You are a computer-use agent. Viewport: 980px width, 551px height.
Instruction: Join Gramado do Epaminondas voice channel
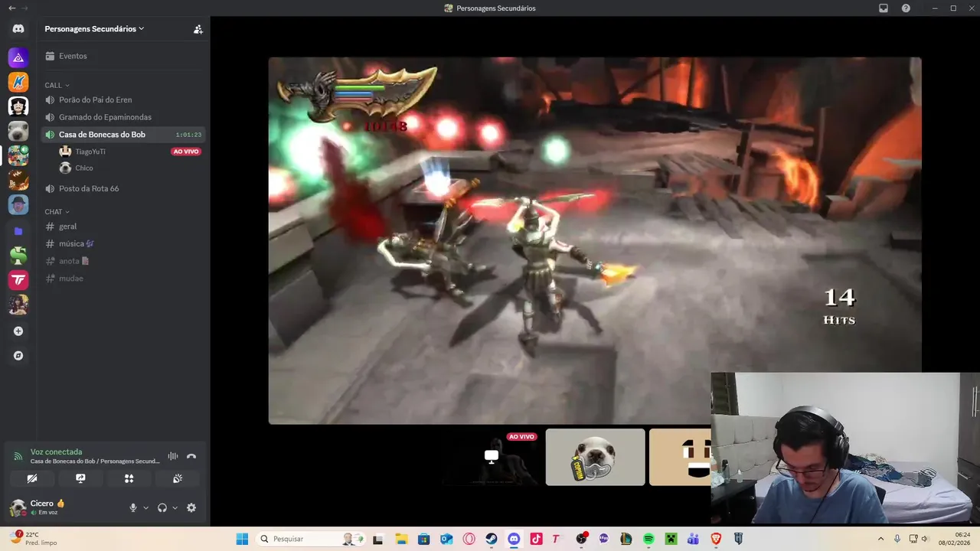(x=123, y=117)
